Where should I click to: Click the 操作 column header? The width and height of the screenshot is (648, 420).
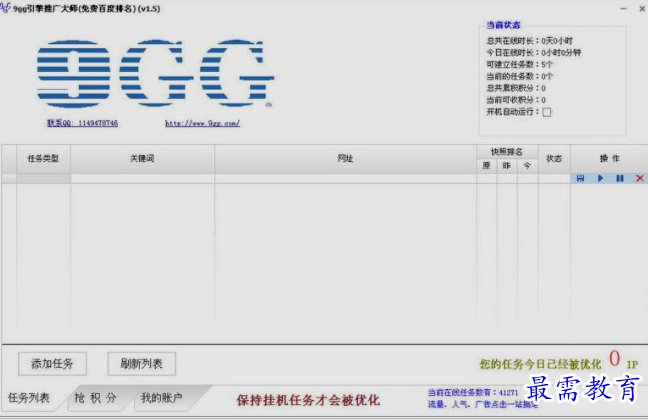(x=610, y=159)
